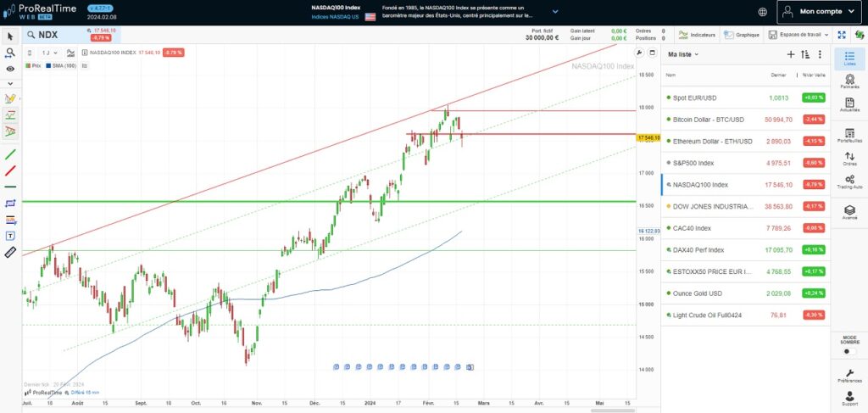This screenshot has width=868, height=413.
Task: Open the Avancé side panel
Action: (x=849, y=213)
